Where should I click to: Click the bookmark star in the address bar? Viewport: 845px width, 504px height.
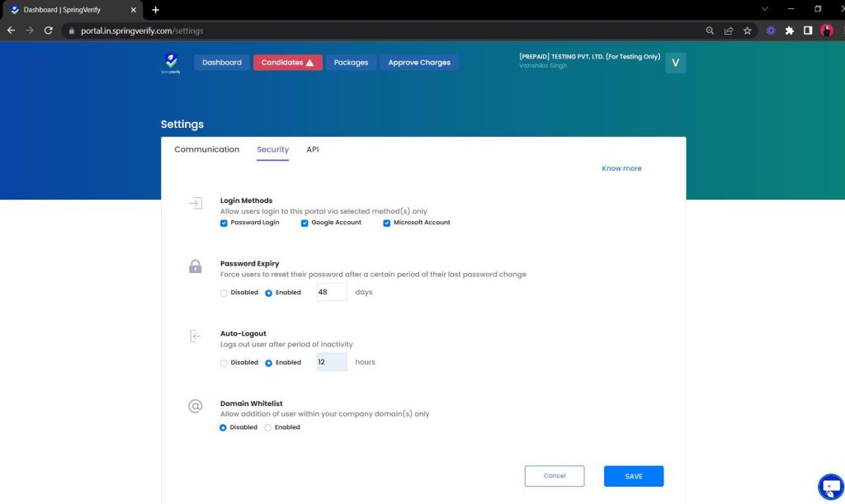point(747,31)
